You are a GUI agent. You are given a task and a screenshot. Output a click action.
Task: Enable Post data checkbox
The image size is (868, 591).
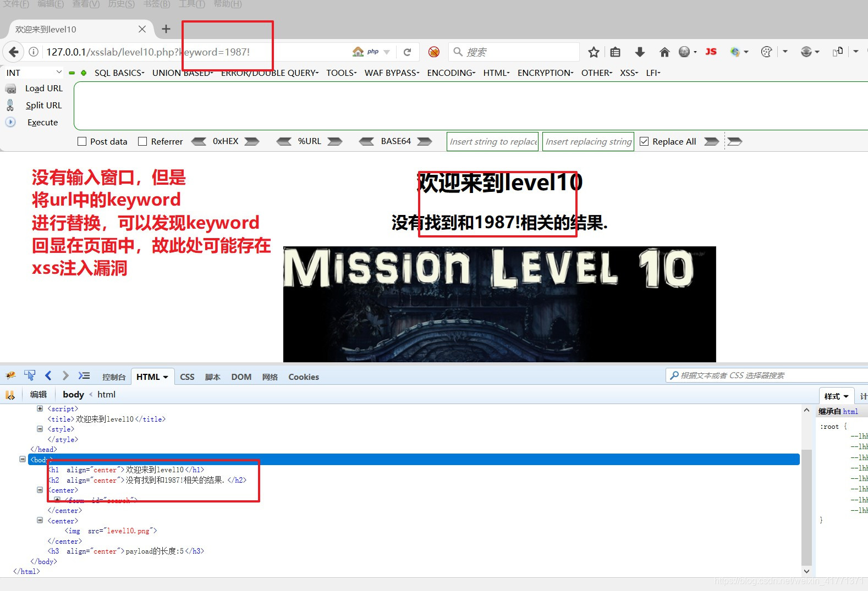pos(82,141)
